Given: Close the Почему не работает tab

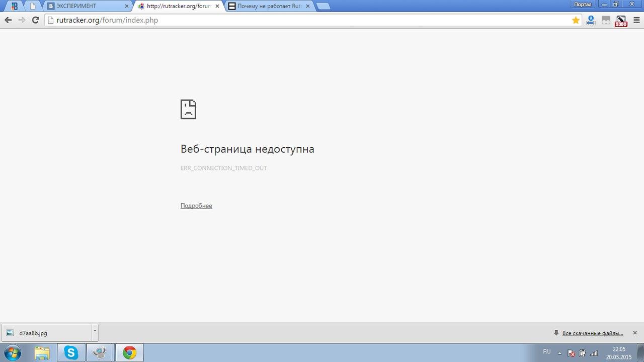Looking at the screenshot, I should point(308,6).
